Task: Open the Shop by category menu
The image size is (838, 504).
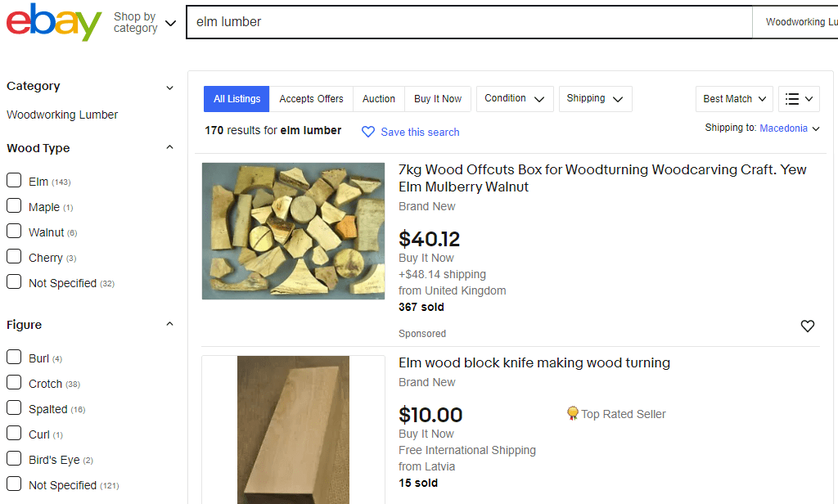Action: [x=144, y=22]
